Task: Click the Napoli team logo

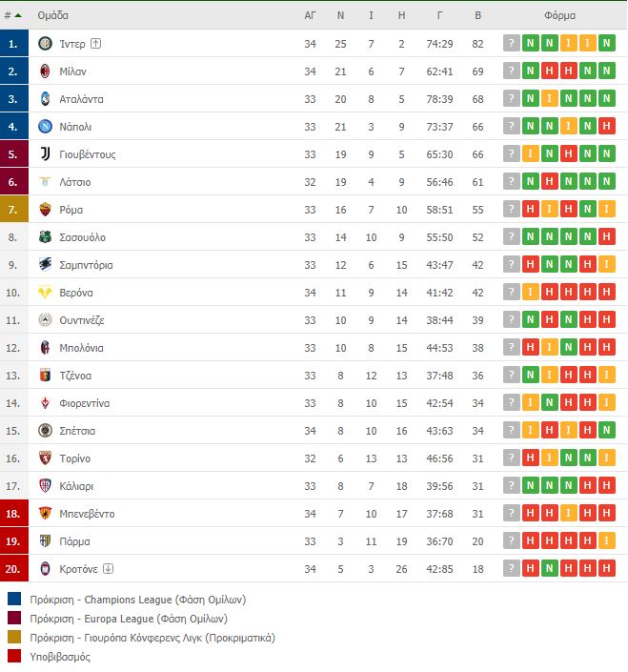Action: click(x=45, y=127)
